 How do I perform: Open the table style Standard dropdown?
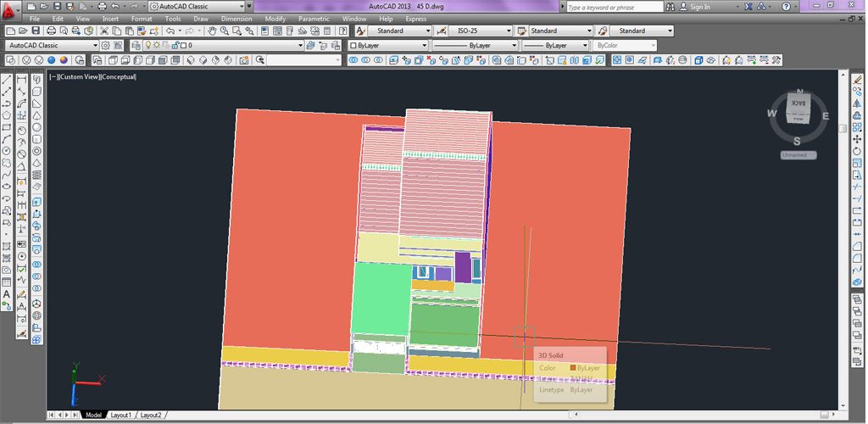(560, 31)
